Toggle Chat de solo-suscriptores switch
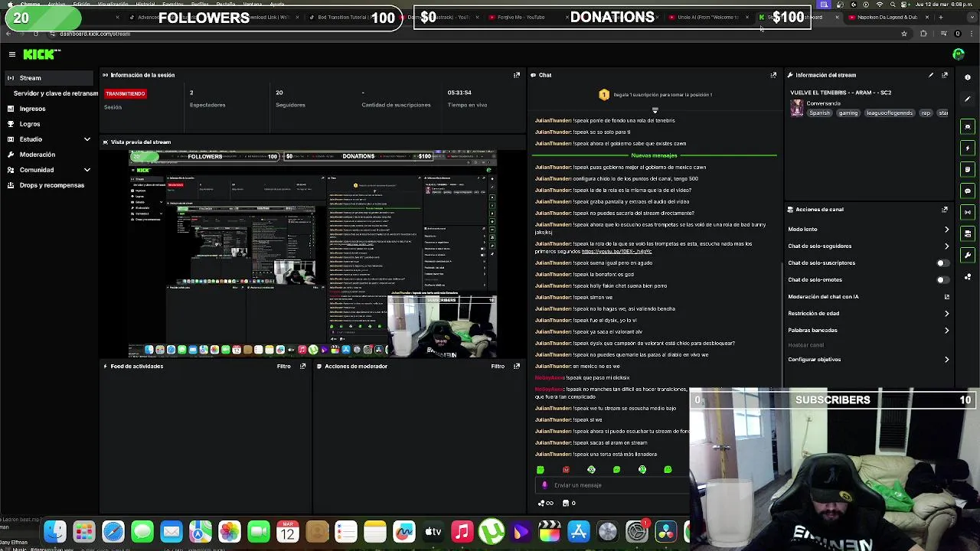This screenshot has height=551, width=980. pos(943,263)
